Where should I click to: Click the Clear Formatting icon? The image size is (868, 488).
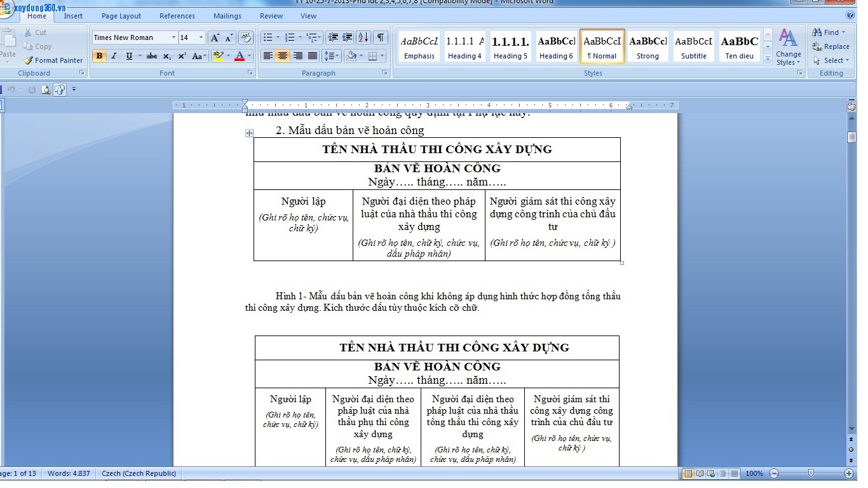point(247,37)
